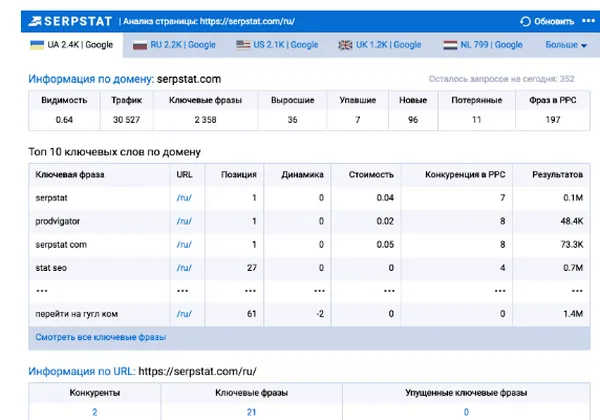Switch to UK 1.2K | Google tab
Viewport: 600px width, 420px height.
(380, 45)
